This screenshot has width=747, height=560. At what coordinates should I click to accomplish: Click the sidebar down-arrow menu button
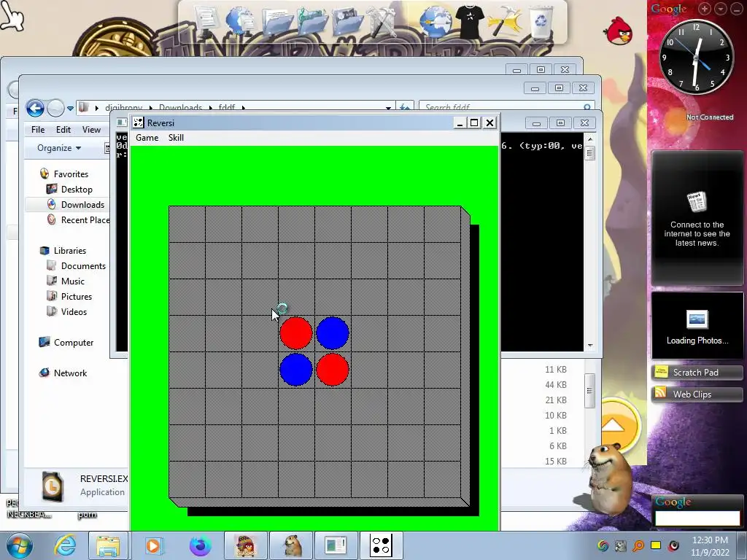coord(721,9)
